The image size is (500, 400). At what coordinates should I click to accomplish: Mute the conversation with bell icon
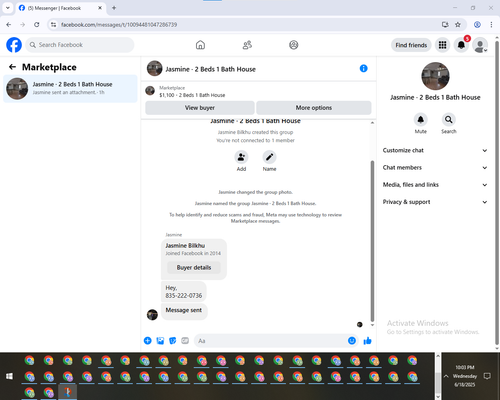pyautogui.click(x=421, y=119)
